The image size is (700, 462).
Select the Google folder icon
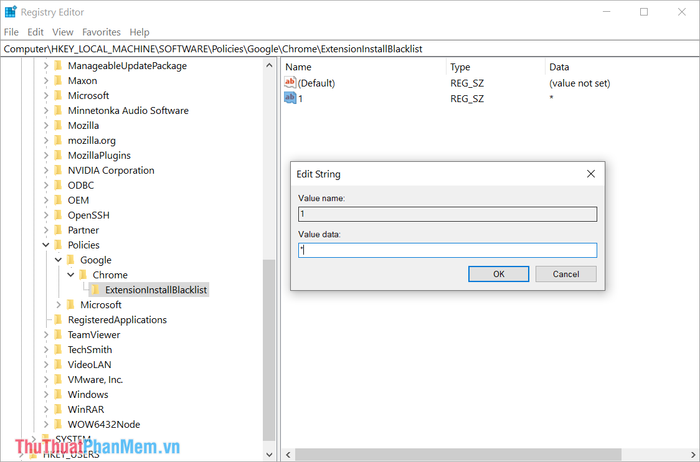(71, 260)
